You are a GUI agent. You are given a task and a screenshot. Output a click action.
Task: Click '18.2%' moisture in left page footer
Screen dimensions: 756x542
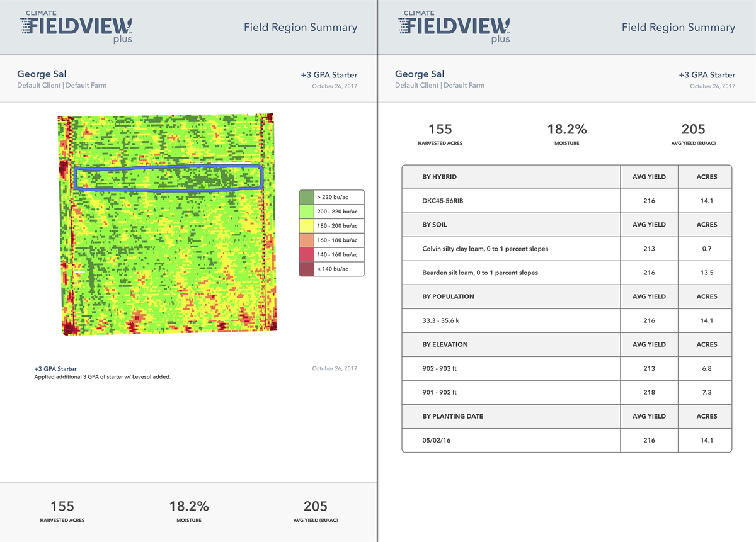[189, 506]
